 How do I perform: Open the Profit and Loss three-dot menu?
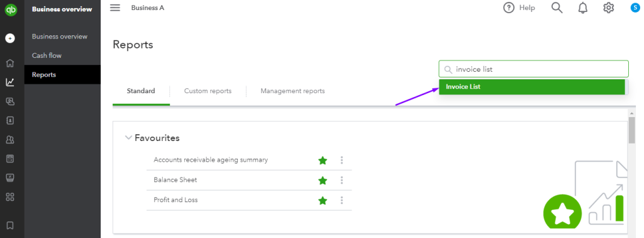pos(341,200)
